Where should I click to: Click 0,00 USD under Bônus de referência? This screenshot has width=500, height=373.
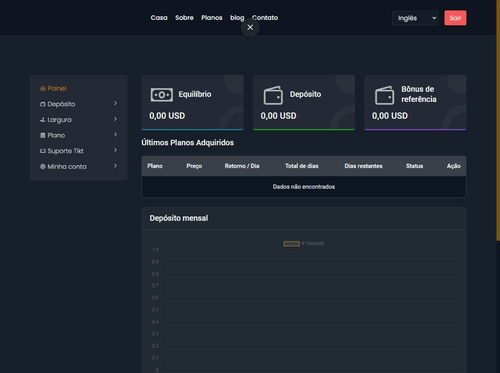(x=390, y=116)
